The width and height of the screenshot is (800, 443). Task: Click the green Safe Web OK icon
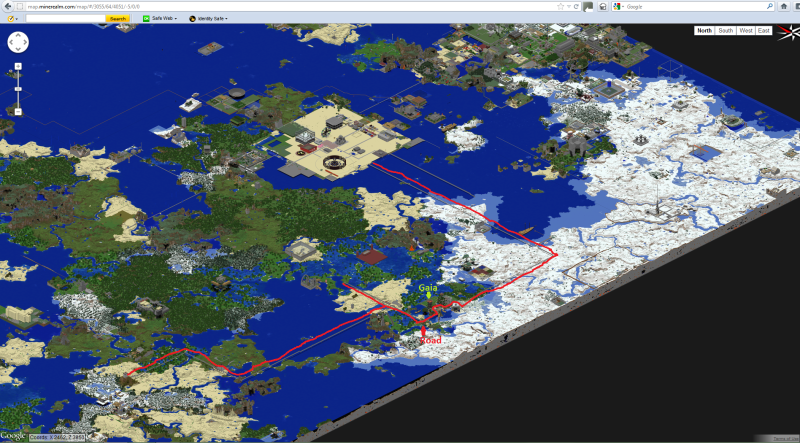pyautogui.click(x=146, y=18)
